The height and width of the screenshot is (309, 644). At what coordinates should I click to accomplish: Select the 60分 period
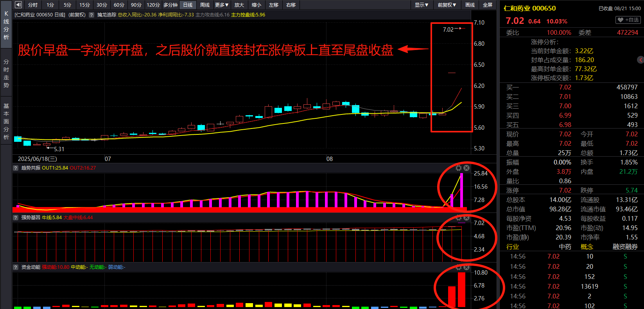point(119,5)
